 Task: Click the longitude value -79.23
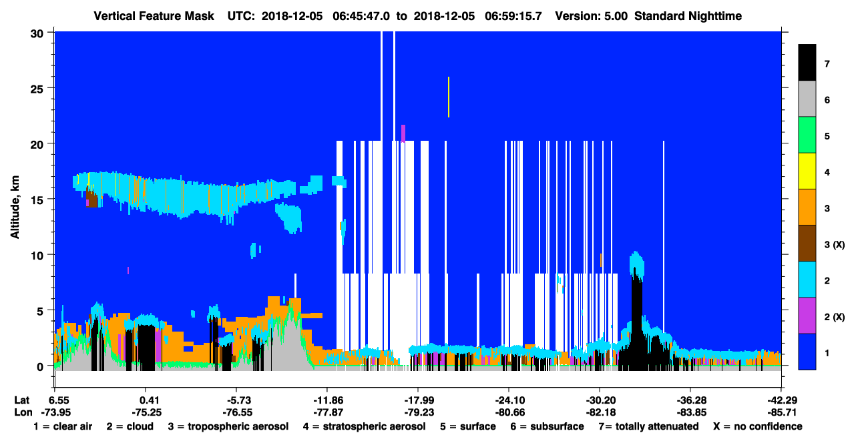418,412
